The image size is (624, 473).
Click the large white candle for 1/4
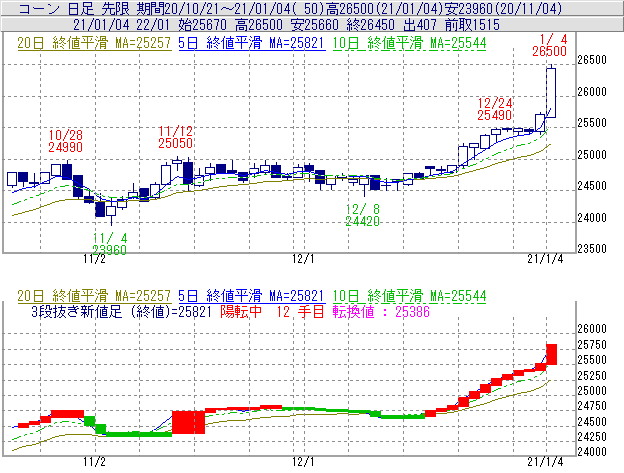[x=551, y=93]
